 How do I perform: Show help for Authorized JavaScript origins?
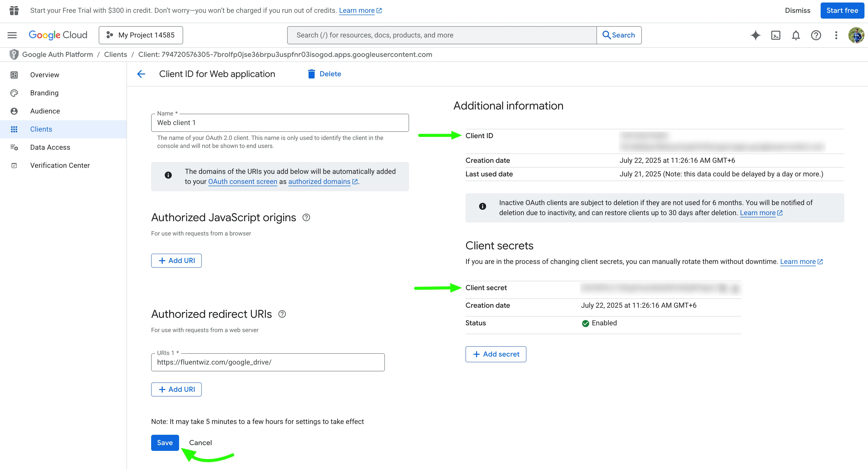pyautogui.click(x=306, y=217)
